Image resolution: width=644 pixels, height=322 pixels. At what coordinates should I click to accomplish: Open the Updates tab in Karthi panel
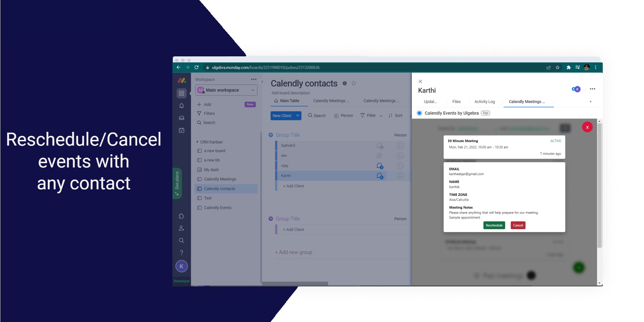[x=430, y=102]
